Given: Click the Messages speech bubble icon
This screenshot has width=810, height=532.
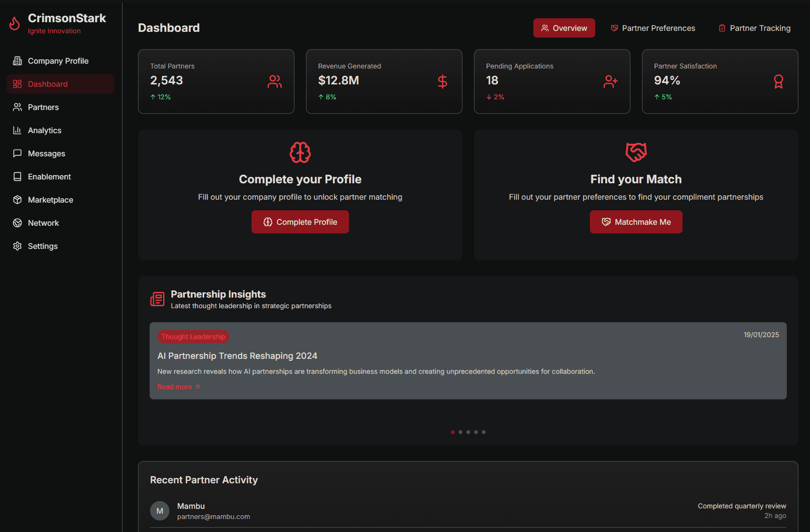Looking at the screenshot, I should (17, 153).
